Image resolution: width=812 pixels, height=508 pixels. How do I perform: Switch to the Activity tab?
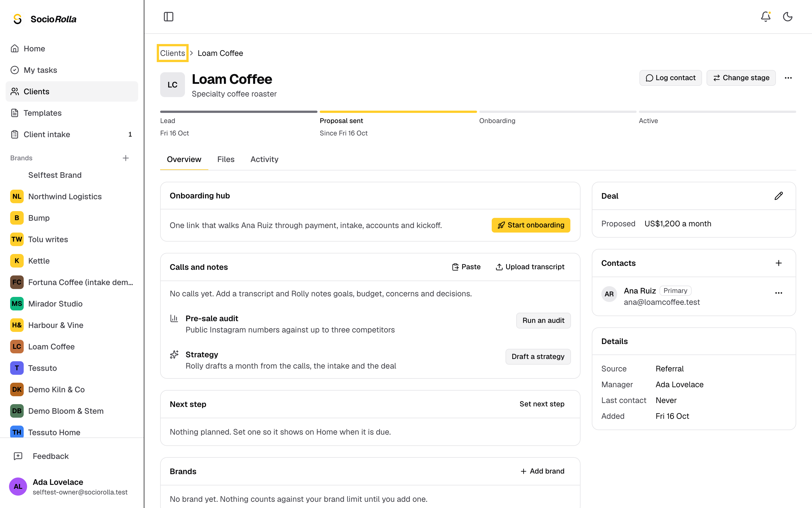tap(264, 159)
